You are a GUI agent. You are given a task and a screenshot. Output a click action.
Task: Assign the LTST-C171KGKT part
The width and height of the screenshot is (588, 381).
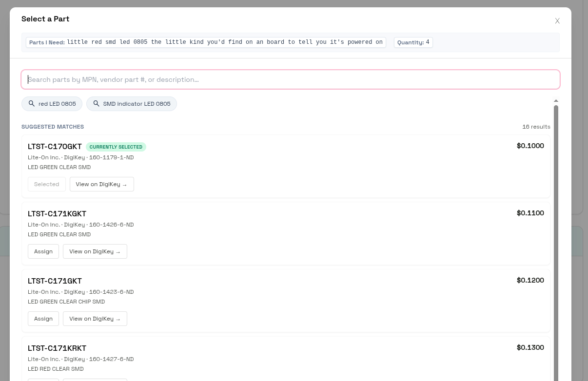point(43,251)
